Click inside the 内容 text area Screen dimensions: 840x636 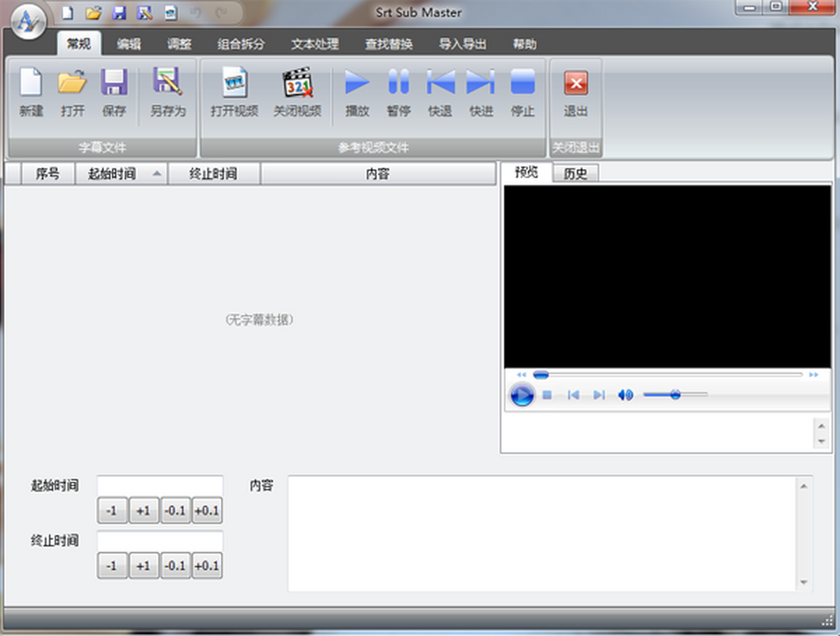[x=542, y=533]
